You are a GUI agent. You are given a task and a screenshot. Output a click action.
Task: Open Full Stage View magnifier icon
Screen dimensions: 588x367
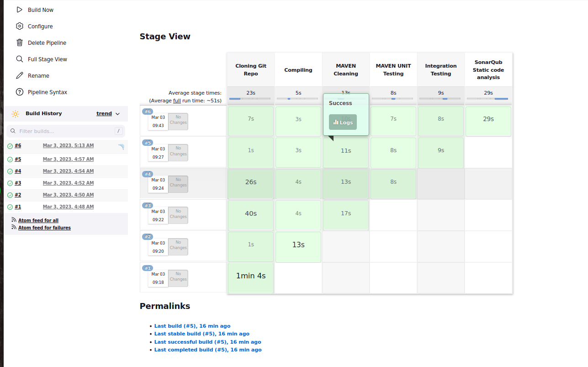[19, 59]
